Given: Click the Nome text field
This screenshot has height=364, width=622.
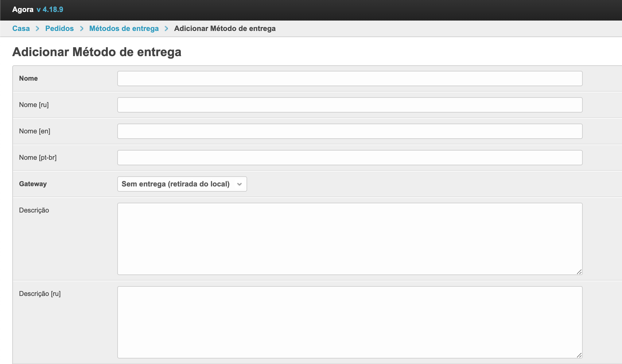Looking at the screenshot, I should click(350, 79).
